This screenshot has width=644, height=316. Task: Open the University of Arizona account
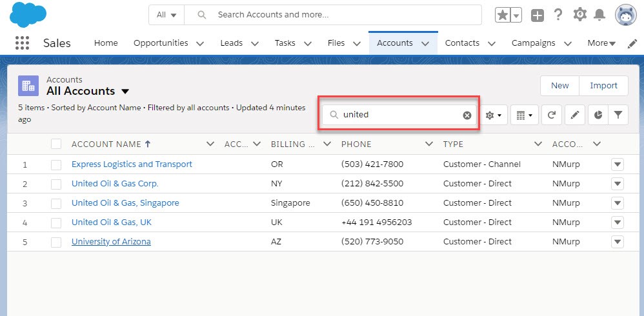(111, 241)
